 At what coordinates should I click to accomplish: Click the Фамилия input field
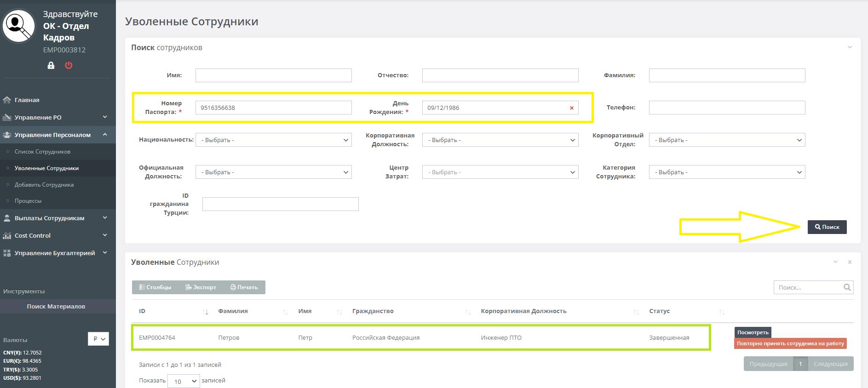(727, 75)
